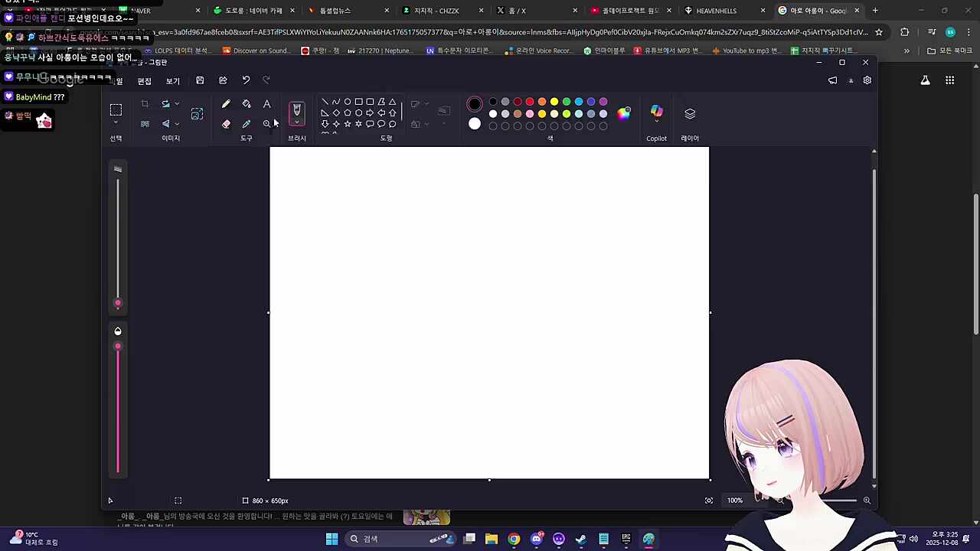Click the Crop image icon
Image resolution: width=980 pixels, height=551 pixels.
[x=145, y=104]
